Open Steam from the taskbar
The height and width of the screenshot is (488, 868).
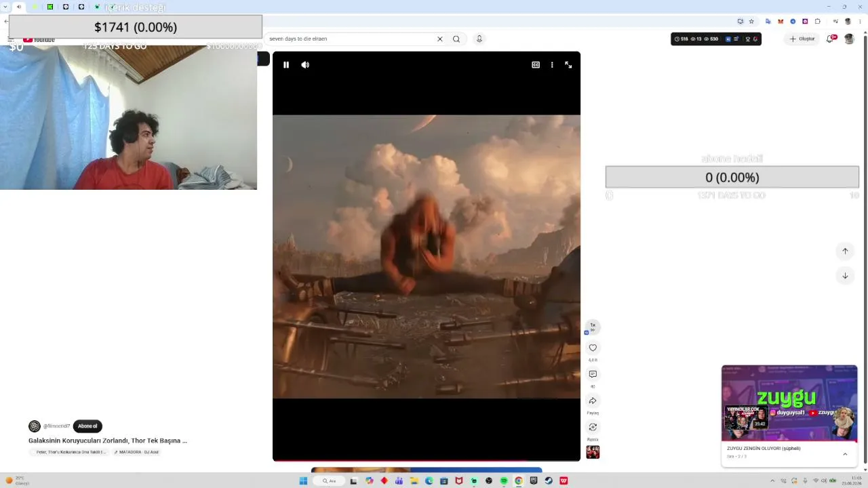549,481
